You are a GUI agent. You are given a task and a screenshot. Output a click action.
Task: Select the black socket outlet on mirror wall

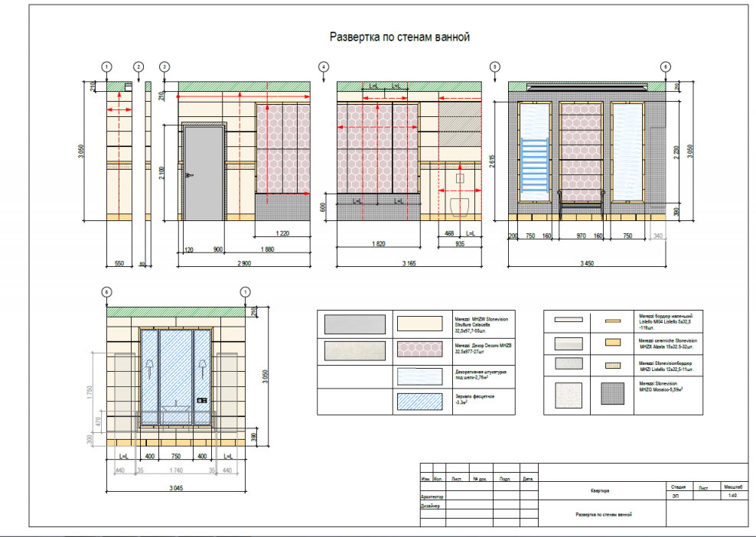[x=202, y=400]
